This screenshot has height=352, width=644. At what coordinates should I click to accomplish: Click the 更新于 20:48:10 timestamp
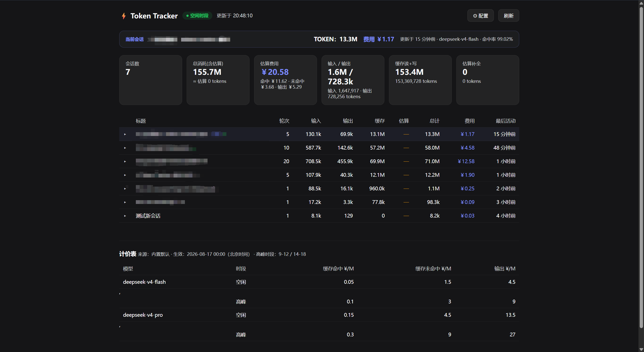234,16
